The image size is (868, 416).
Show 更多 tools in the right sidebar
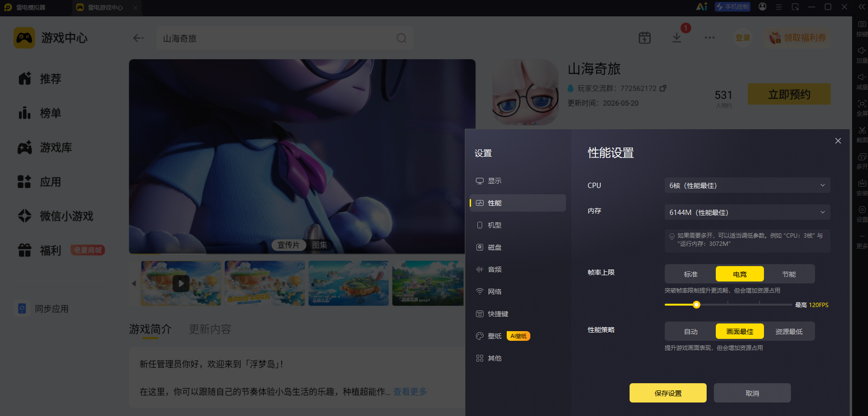click(x=862, y=241)
